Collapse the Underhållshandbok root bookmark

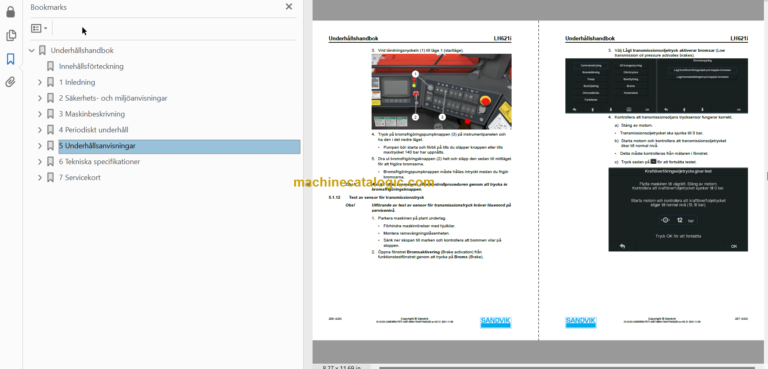tap(32, 50)
